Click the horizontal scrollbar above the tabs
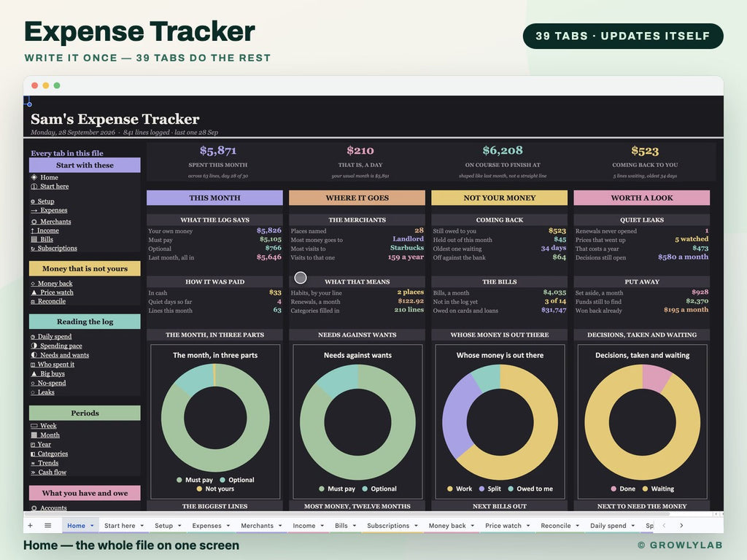 pyautogui.click(x=348, y=514)
